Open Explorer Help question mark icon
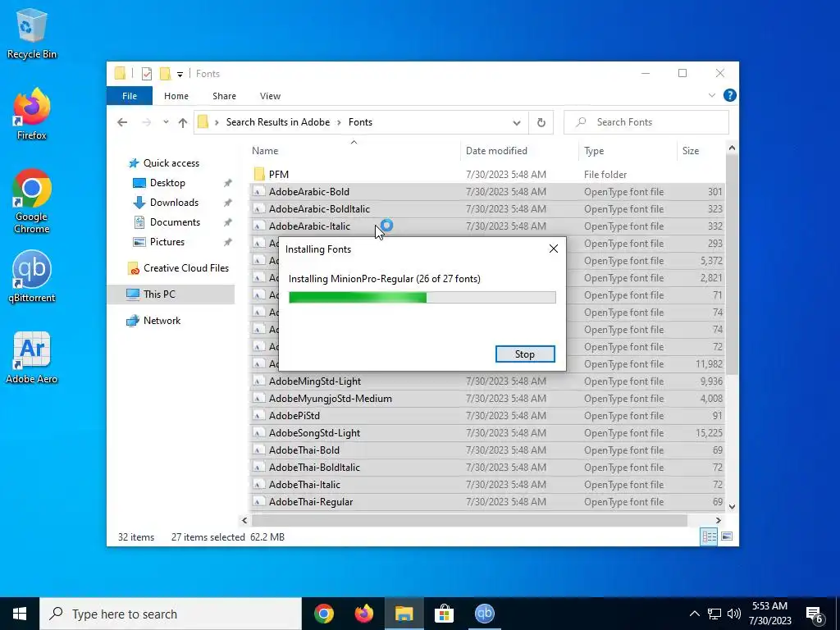 pos(729,95)
